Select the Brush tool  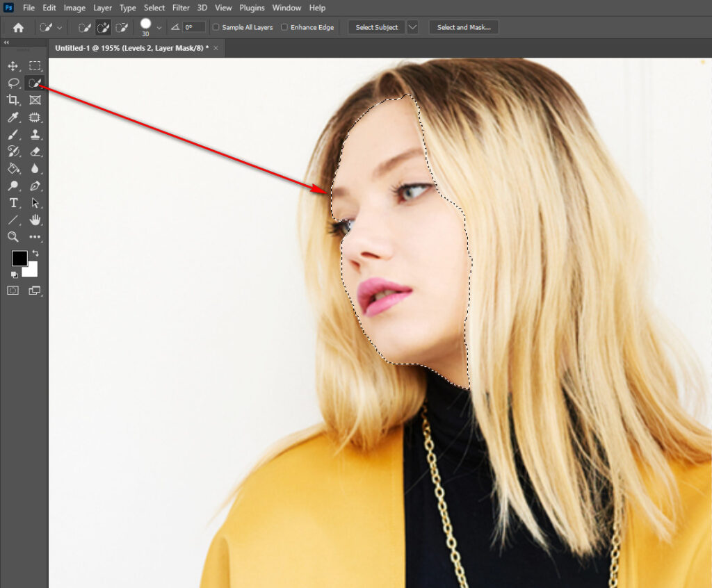click(13, 134)
